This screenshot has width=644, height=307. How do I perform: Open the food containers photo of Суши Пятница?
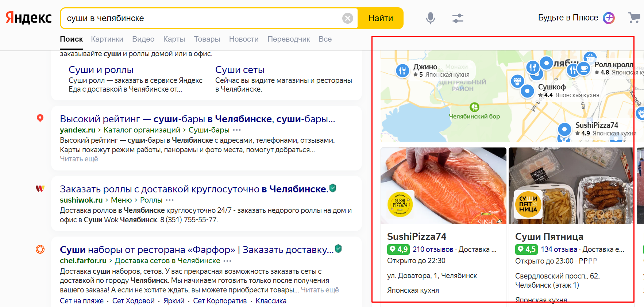571,186
